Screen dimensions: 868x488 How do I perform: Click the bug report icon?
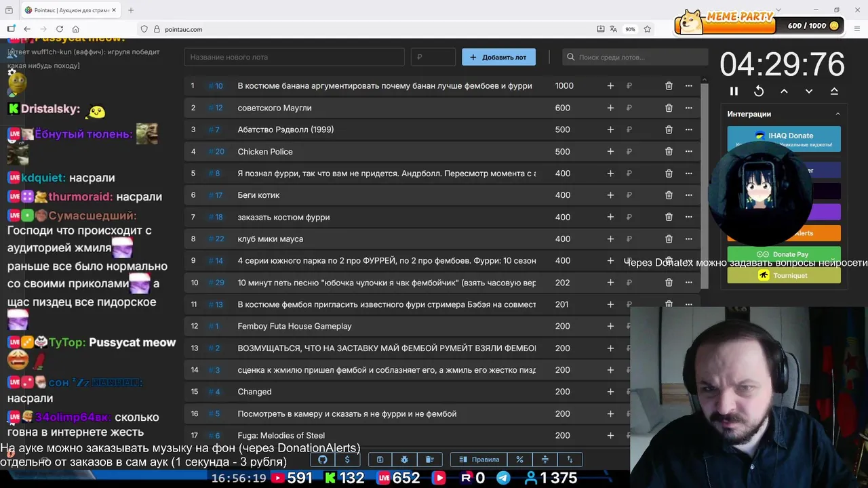(404, 460)
